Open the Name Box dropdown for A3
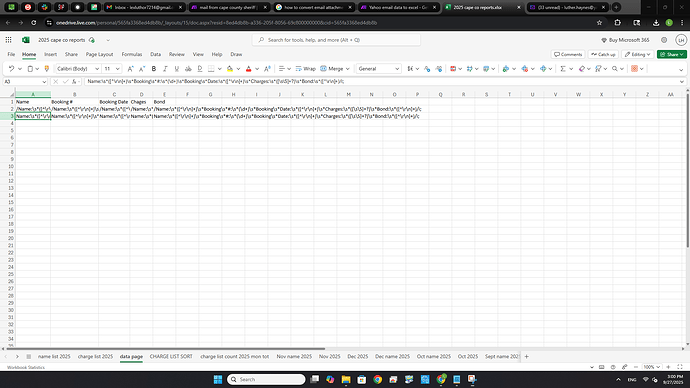 pyautogui.click(x=44, y=82)
